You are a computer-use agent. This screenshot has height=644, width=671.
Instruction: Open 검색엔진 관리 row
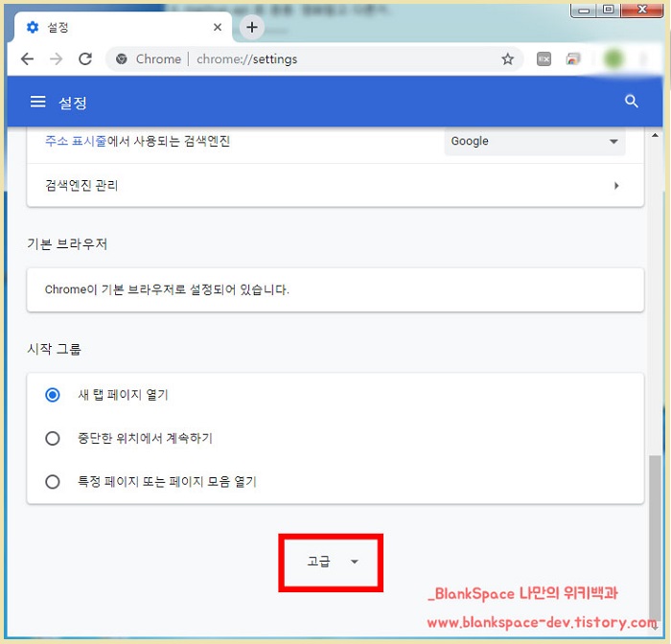335,185
